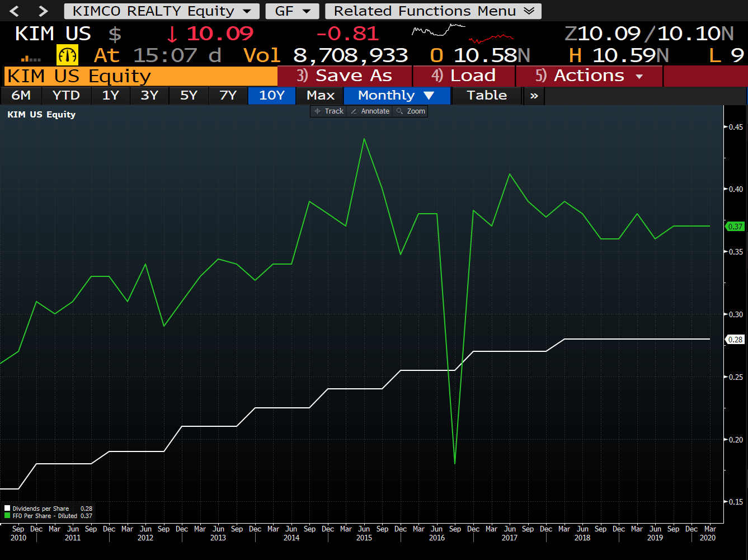Click the green 0.37 value tag
This screenshot has height=560, width=748.
point(735,227)
